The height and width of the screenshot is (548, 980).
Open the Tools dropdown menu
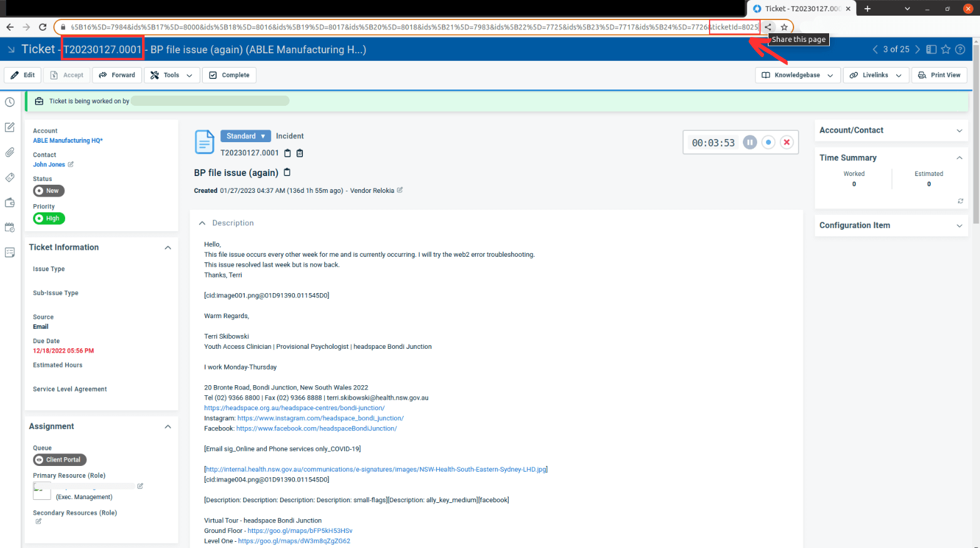(171, 75)
